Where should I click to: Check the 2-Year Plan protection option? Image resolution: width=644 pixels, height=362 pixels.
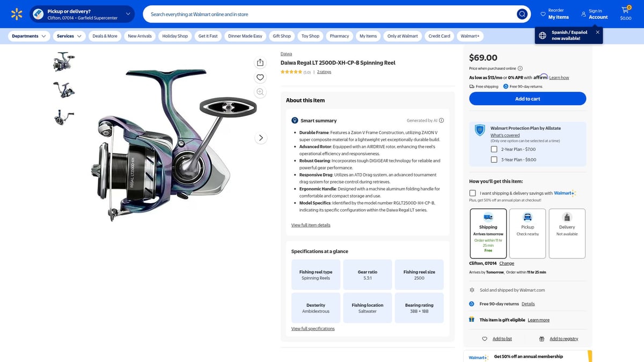pos(494,149)
